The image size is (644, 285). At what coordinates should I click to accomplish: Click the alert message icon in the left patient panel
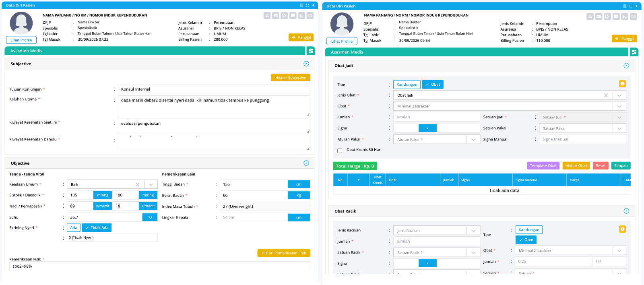pos(293,16)
